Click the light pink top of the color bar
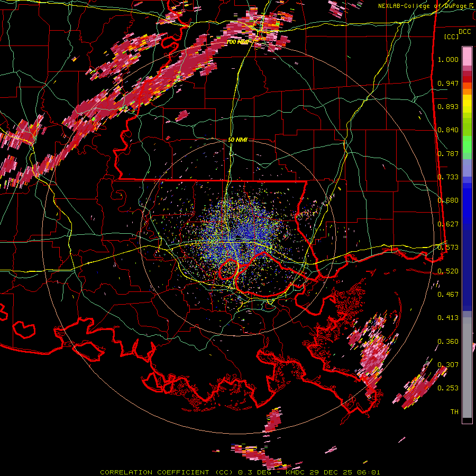 coord(467,56)
